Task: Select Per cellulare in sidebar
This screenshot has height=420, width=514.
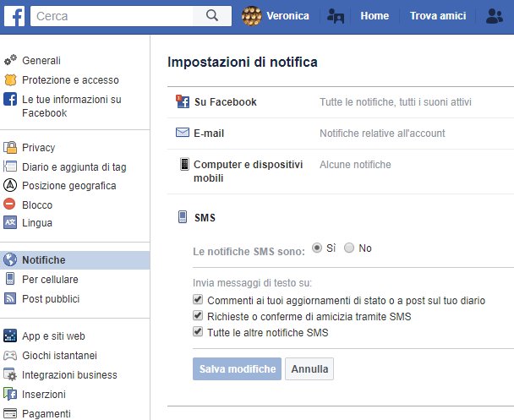Action: 50,280
